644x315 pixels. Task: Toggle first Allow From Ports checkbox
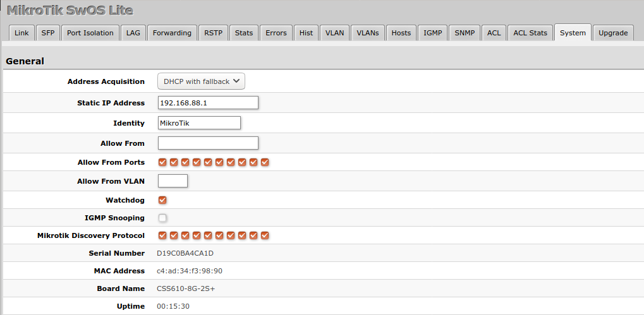tap(162, 162)
